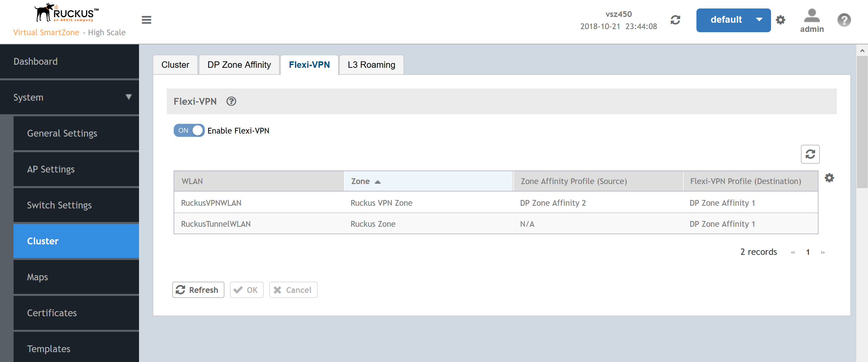This screenshot has height=362, width=868.
Task: Click the hamburger menu icon
Action: (x=146, y=20)
